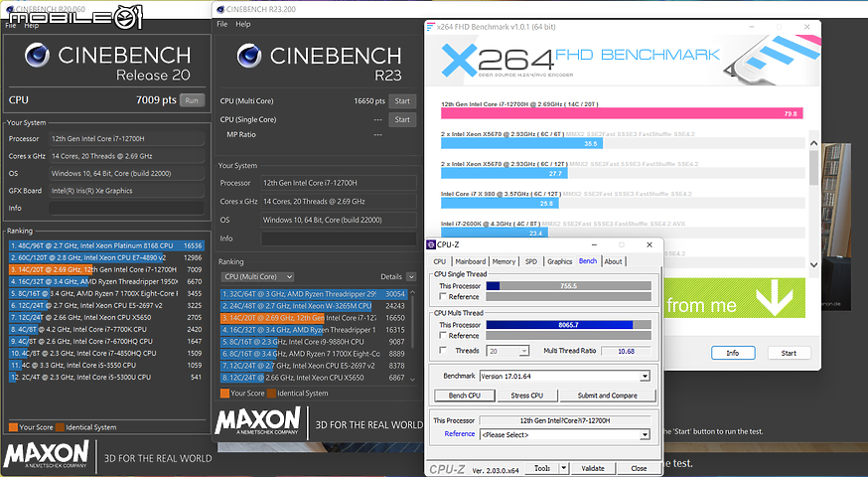Click the Bench CPU button
The width and height of the screenshot is (868, 477).
coord(465,396)
